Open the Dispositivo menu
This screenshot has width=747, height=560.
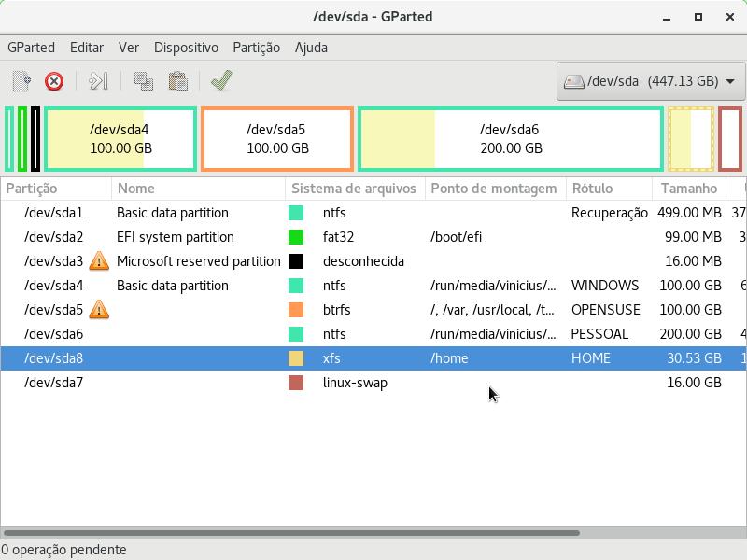[186, 47]
